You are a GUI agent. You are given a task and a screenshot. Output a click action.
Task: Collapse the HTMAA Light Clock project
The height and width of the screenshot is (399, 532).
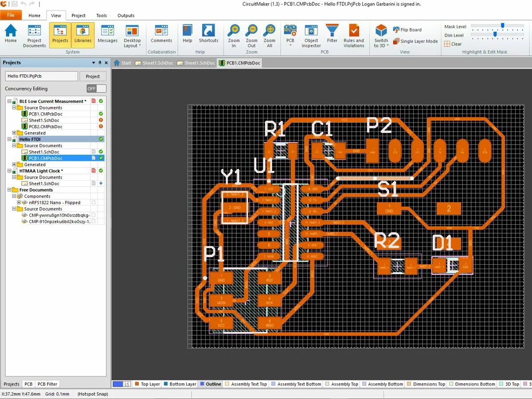9,171
